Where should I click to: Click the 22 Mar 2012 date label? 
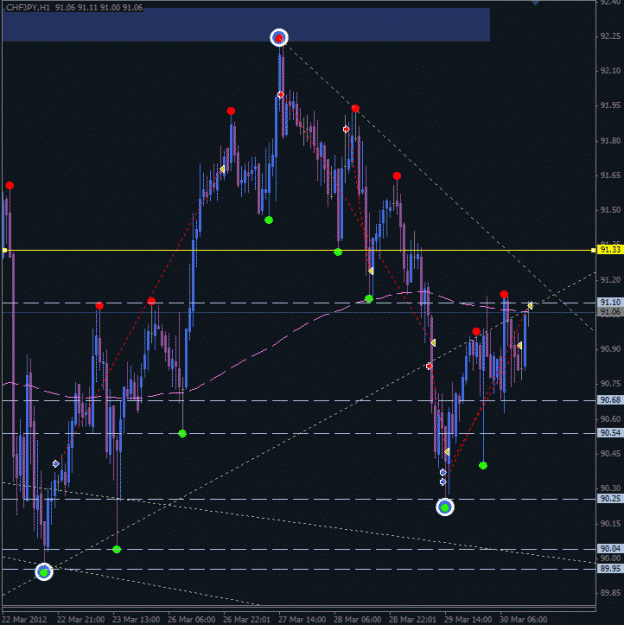[25, 619]
